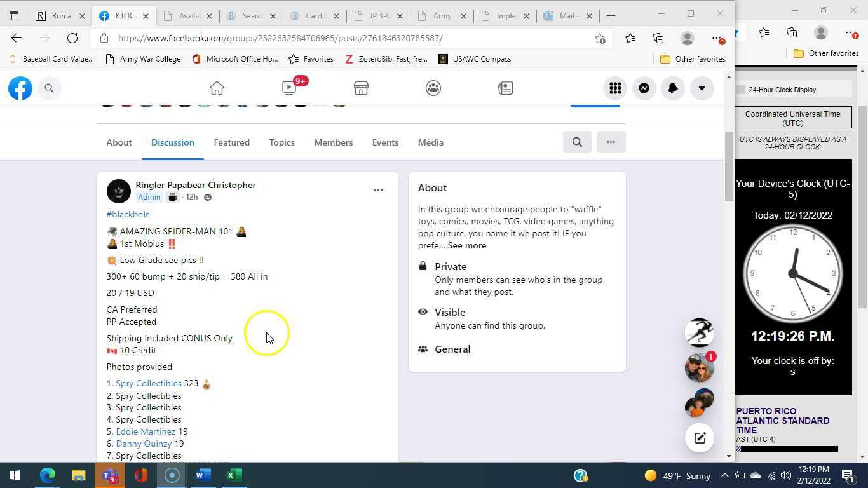The height and width of the screenshot is (488, 868).
Task: Open post options three-dot menu
Action: click(378, 190)
